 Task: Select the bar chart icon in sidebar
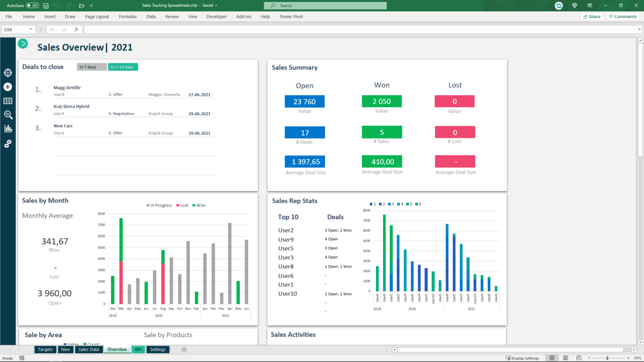(8, 128)
